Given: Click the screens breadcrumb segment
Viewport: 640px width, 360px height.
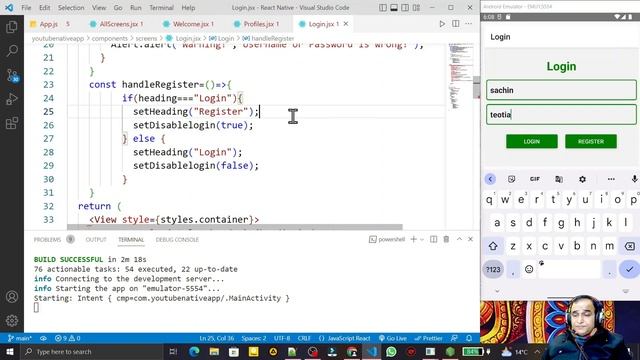Looking at the screenshot, I should 146,38.
